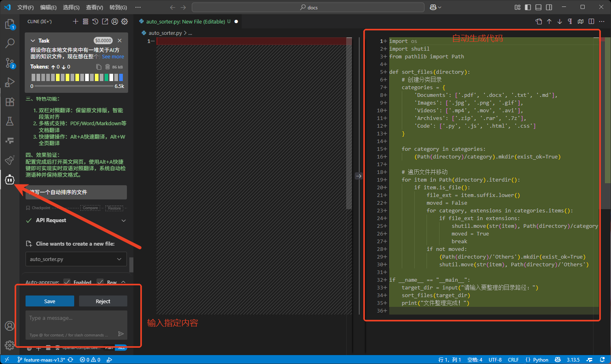Viewport: 611px width, 364px height.
Task: Toggle the Auto-approve Enabled checkbox
Action: [67, 282]
